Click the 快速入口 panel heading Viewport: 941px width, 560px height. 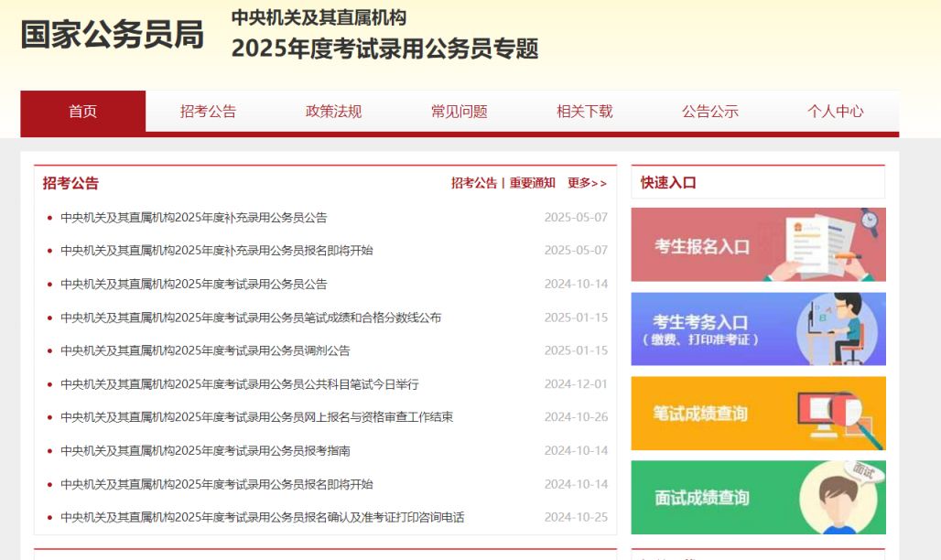(668, 183)
